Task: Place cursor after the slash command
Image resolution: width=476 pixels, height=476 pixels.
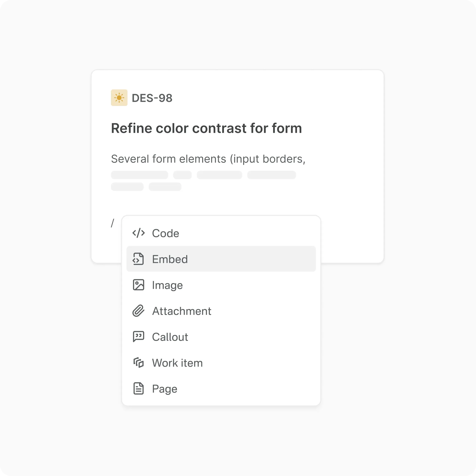Action: (x=115, y=223)
